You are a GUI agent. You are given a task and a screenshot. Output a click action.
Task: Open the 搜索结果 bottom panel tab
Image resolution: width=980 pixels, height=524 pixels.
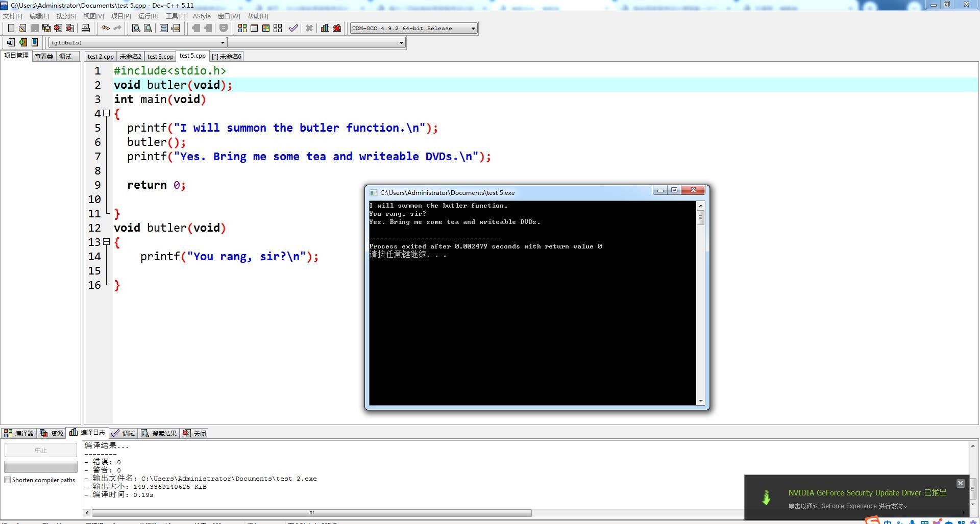(159, 434)
